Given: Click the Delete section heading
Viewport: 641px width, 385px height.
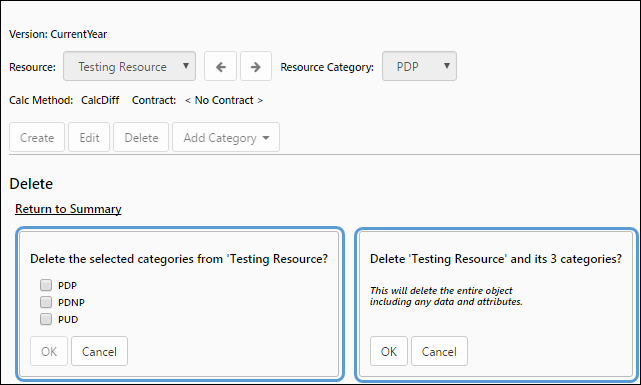Looking at the screenshot, I should pyautogui.click(x=31, y=184).
